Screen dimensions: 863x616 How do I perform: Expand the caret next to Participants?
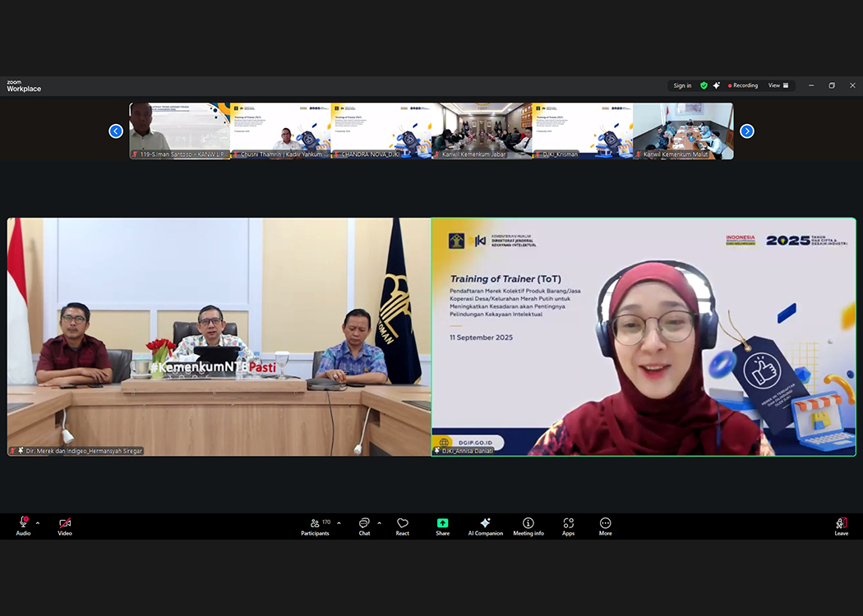point(339,523)
